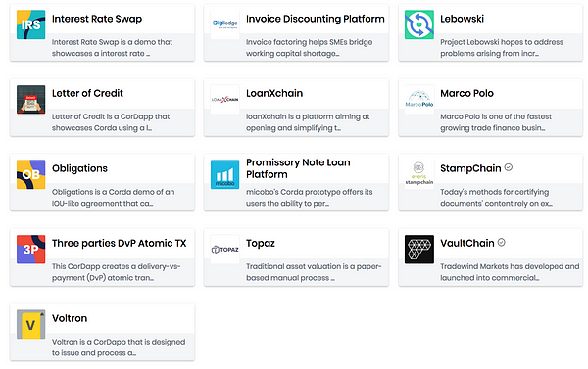588x369 pixels.
Task: Click the yellow Voltron V icon
Action: pos(30,324)
